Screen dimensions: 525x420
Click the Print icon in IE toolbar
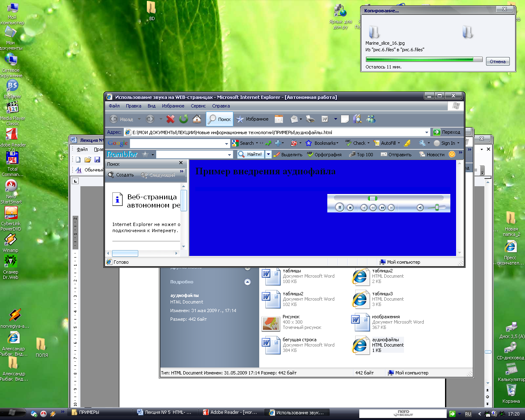(310, 119)
